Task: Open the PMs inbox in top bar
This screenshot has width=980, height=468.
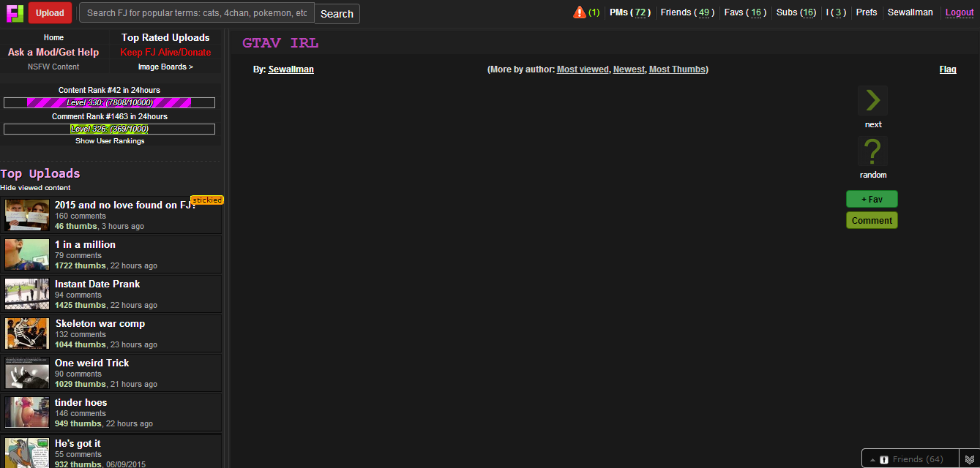Action: 630,12
